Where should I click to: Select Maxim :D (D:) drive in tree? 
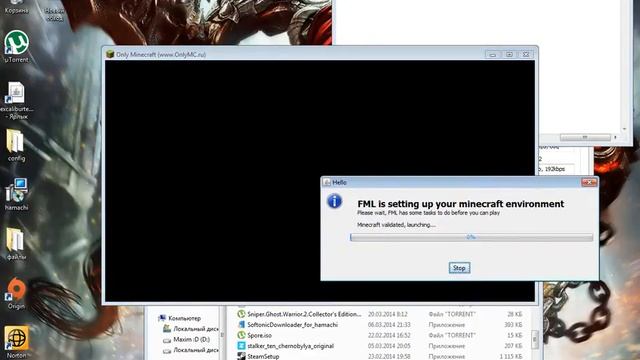click(191, 340)
